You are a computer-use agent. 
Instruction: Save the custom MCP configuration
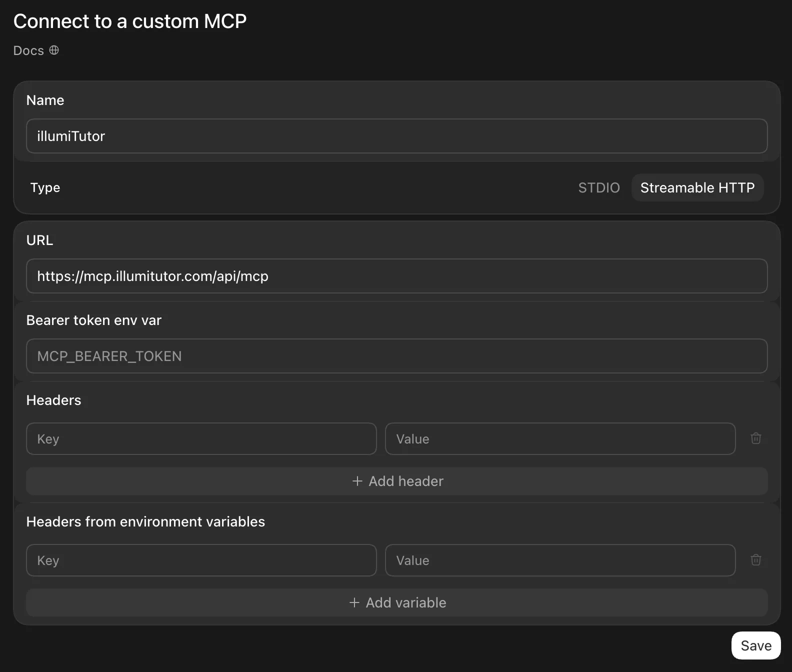(756, 645)
